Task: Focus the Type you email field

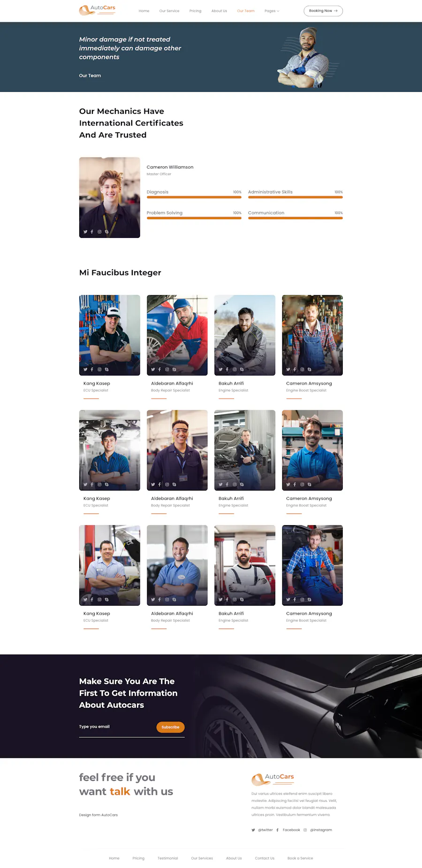Action: point(116,727)
